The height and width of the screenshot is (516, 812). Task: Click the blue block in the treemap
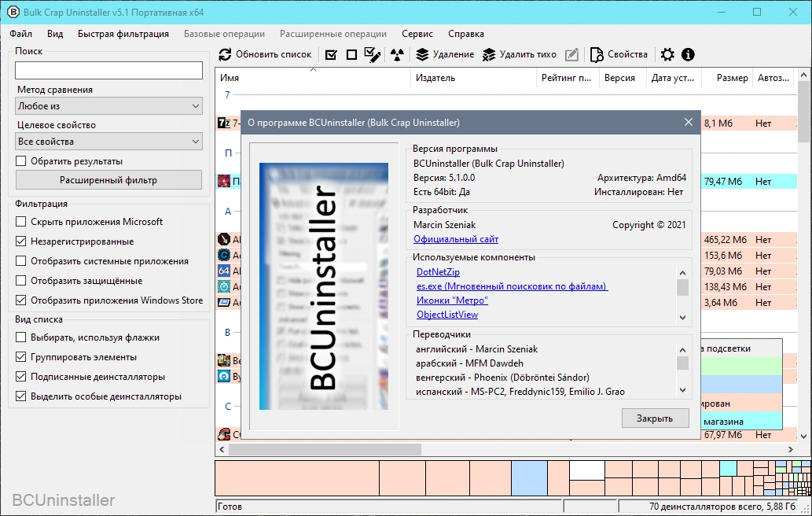click(529, 478)
